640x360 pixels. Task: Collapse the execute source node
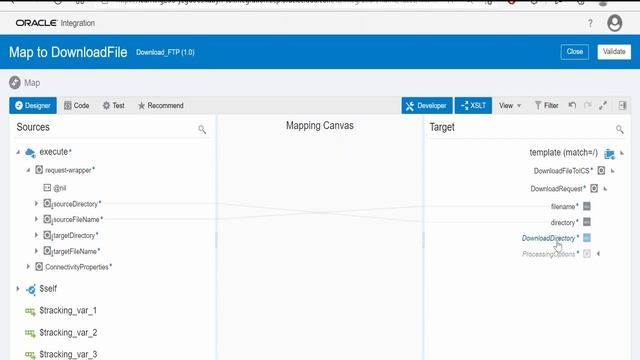[18, 152]
